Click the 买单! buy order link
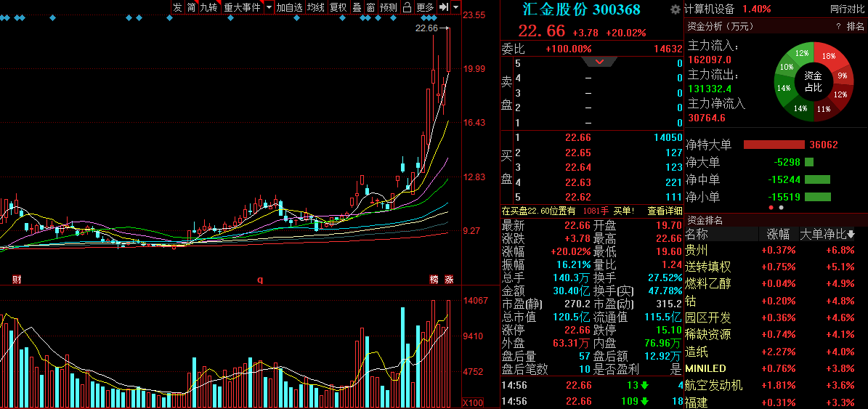The width and height of the screenshot is (868, 409). point(623,211)
